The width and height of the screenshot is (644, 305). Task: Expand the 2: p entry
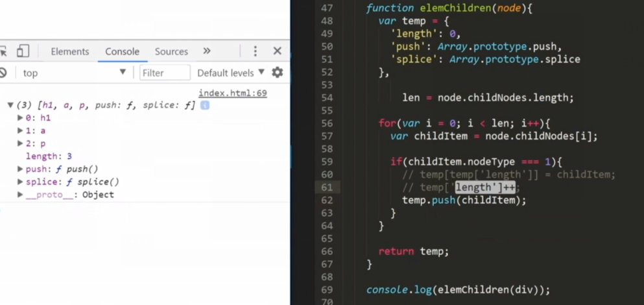(x=19, y=143)
